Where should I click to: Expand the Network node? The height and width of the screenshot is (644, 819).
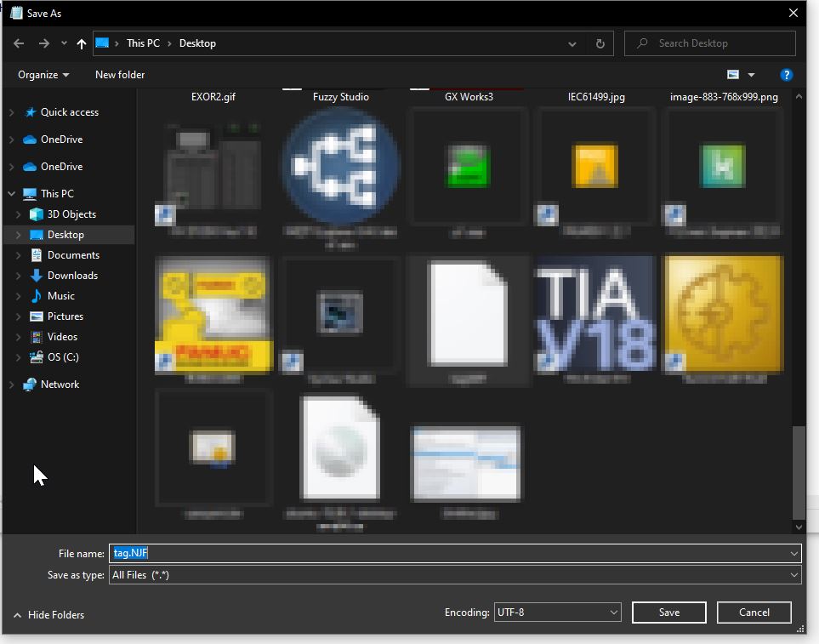12,385
